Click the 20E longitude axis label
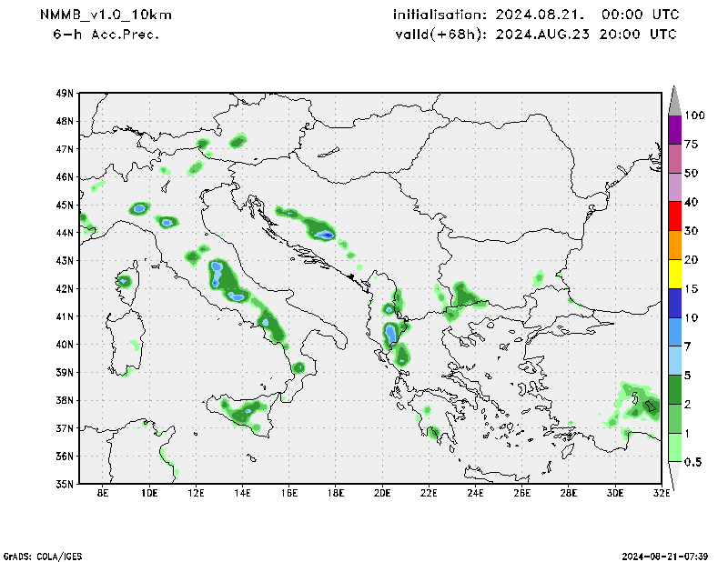Image resolution: width=728 pixels, height=562 pixels. coord(382,494)
